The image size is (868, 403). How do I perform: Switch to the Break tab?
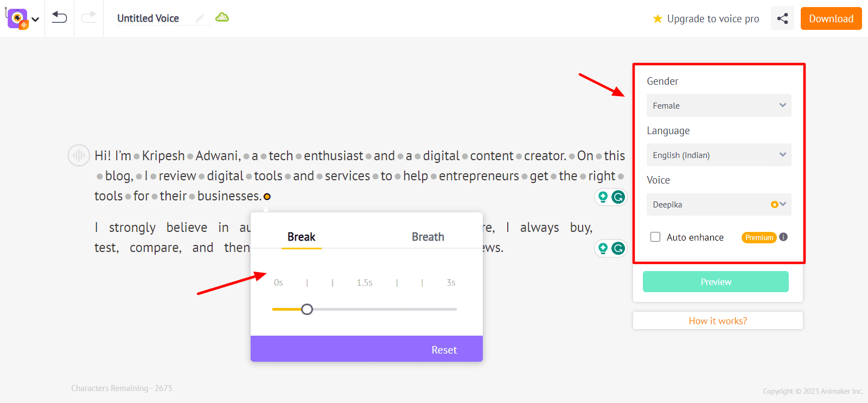point(301,237)
